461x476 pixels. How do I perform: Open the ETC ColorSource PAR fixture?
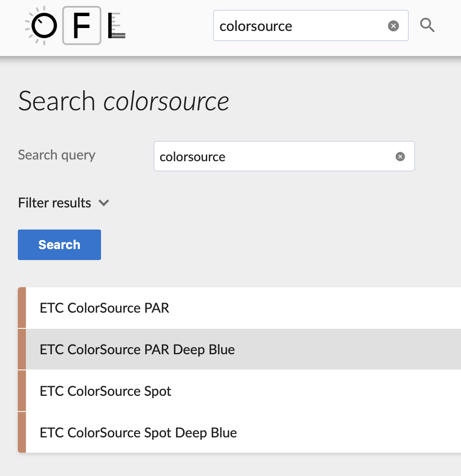pos(104,308)
